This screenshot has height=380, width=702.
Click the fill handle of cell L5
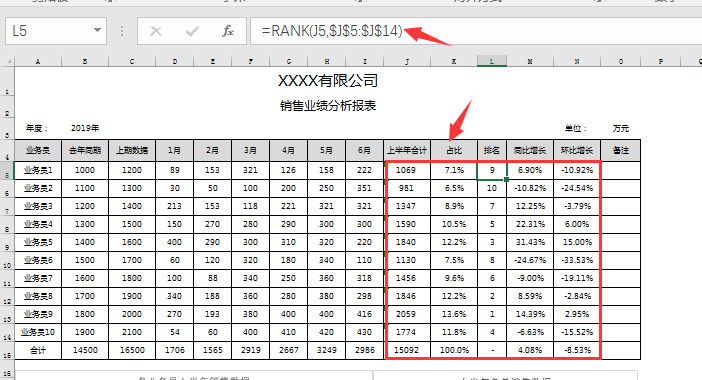point(506,179)
